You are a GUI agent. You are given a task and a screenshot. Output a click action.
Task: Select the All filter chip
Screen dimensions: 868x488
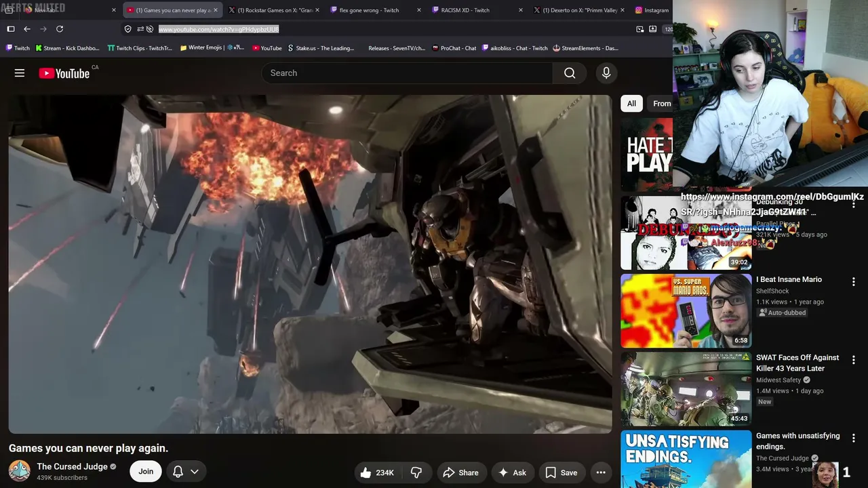click(631, 104)
